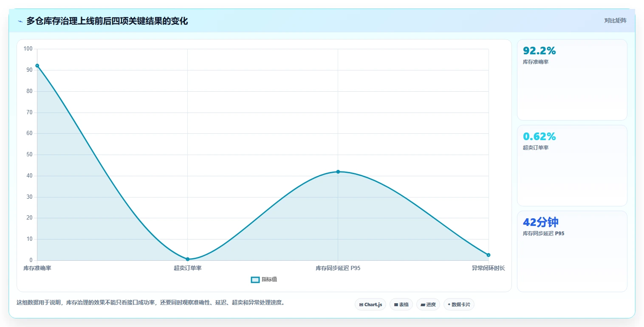Viewport: 644px width, 327px height.
Task: Click the 超卖订单率 data point on chart
Action: tap(188, 259)
